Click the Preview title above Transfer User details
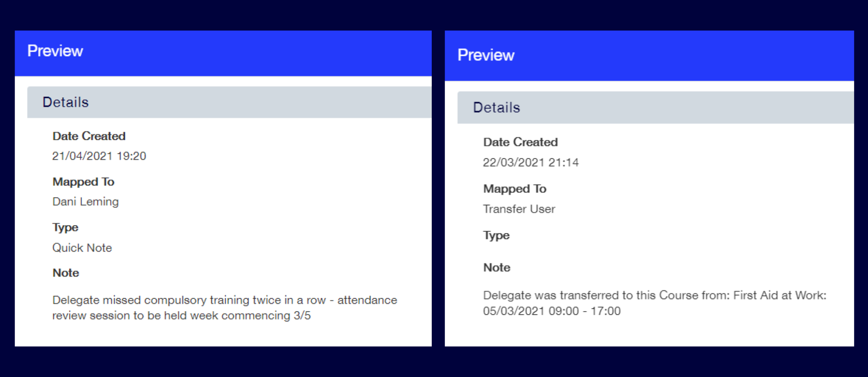The height and width of the screenshot is (377, 868). [x=486, y=55]
